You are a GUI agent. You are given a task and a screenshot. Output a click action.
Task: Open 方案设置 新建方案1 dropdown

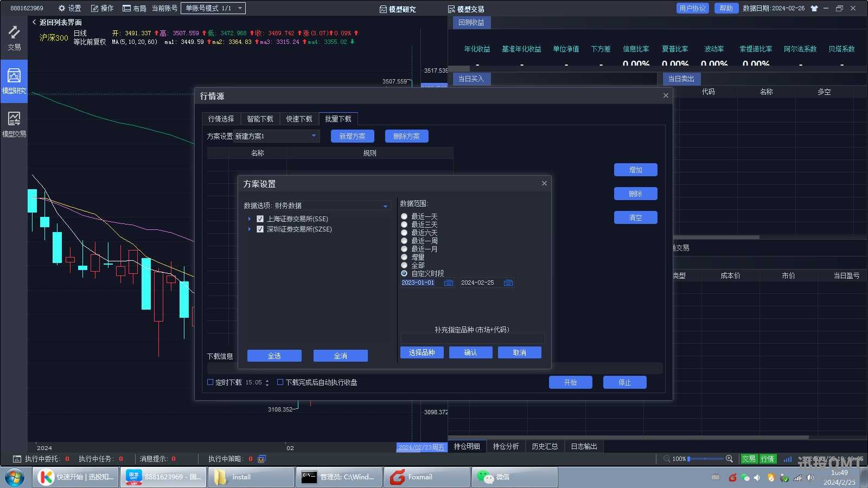click(x=276, y=136)
